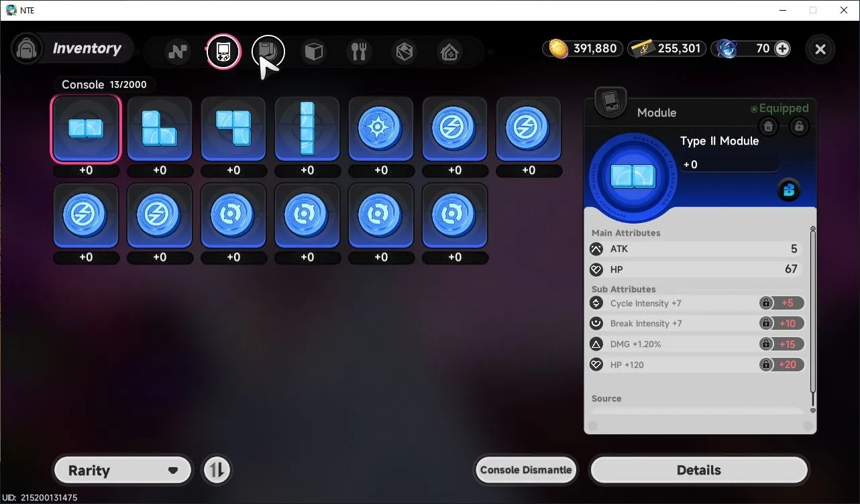This screenshot has width=860, height=504.
Task: Click the plus icon beside 70 currency
Action: click(782, 48)
